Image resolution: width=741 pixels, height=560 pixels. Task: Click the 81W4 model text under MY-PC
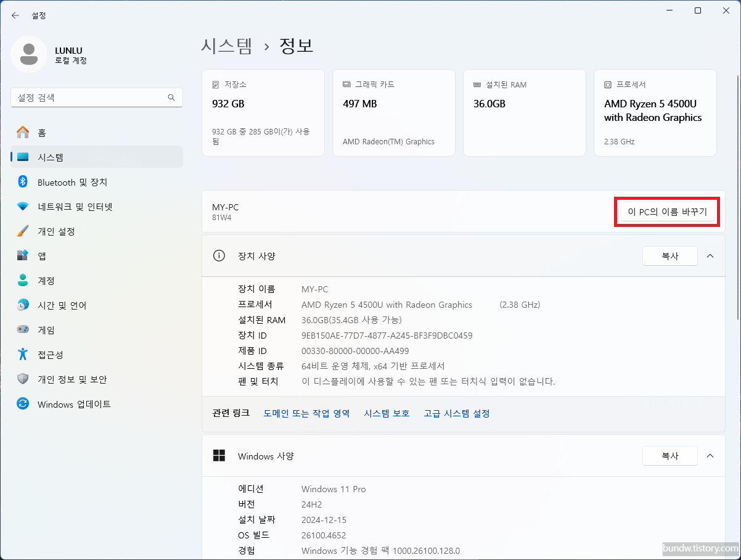click(x=222, y=218)
